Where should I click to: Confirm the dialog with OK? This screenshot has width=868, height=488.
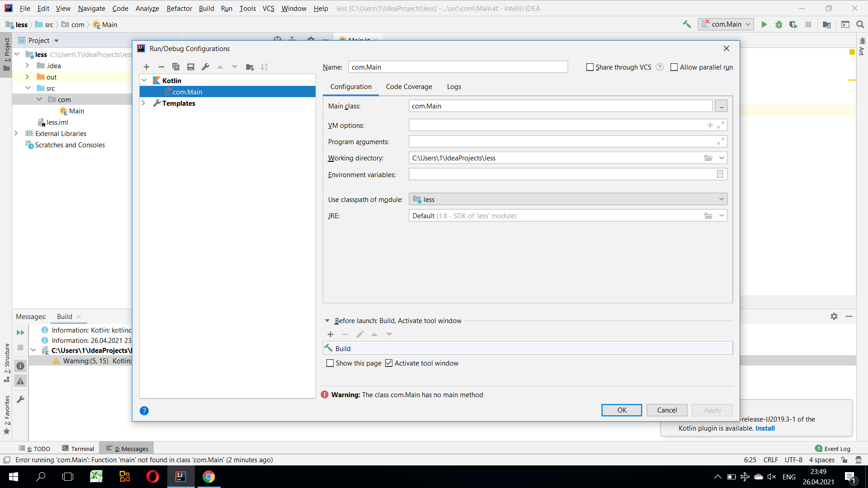[622, 410]
